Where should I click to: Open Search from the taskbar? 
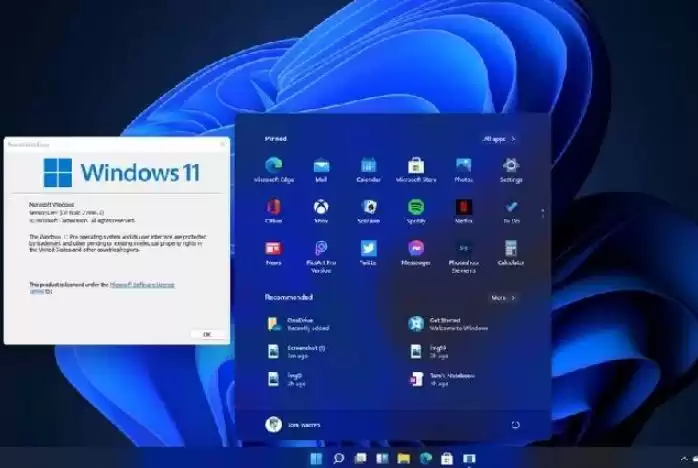338,458
